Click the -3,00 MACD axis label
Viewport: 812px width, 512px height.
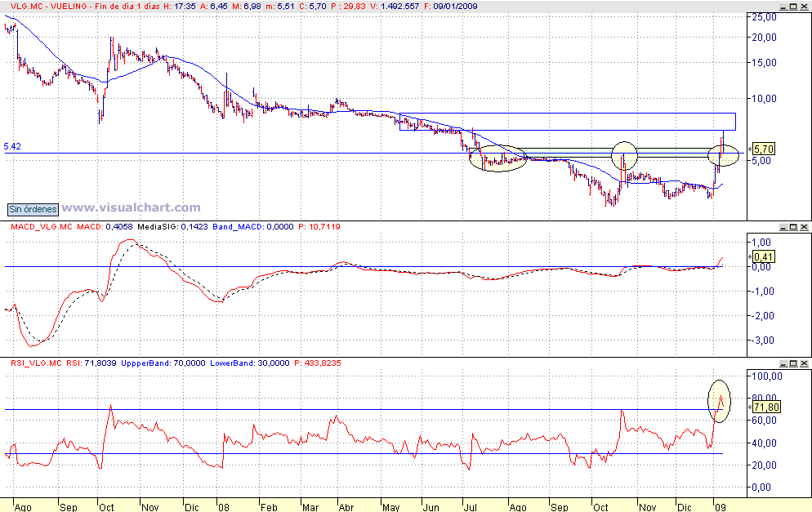(762, 341)
